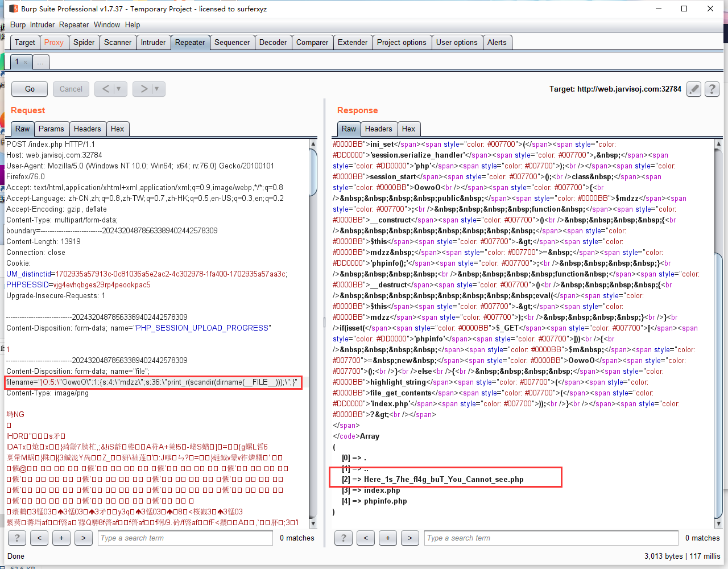Open the Repeater menu

pos(74,24)
